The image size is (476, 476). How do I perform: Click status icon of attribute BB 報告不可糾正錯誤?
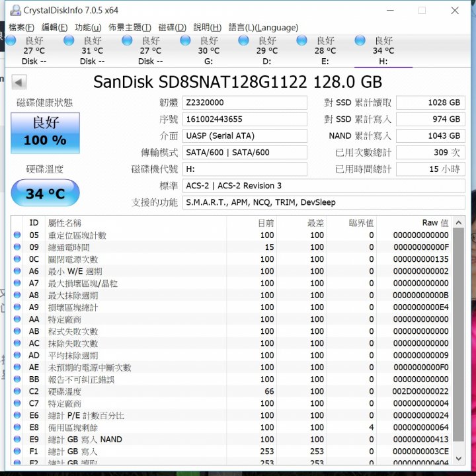point(17,379)
